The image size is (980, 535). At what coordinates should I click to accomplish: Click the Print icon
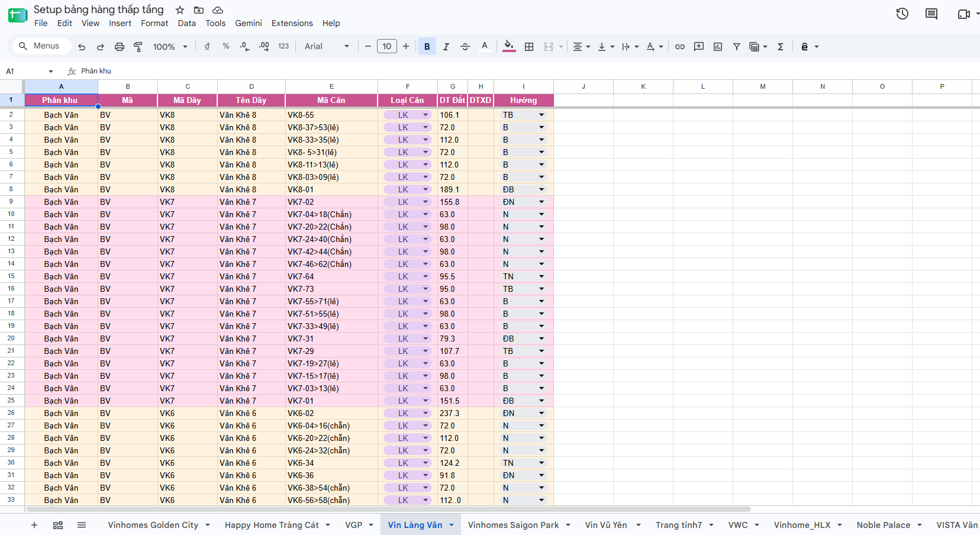click(x=120, y=47)
